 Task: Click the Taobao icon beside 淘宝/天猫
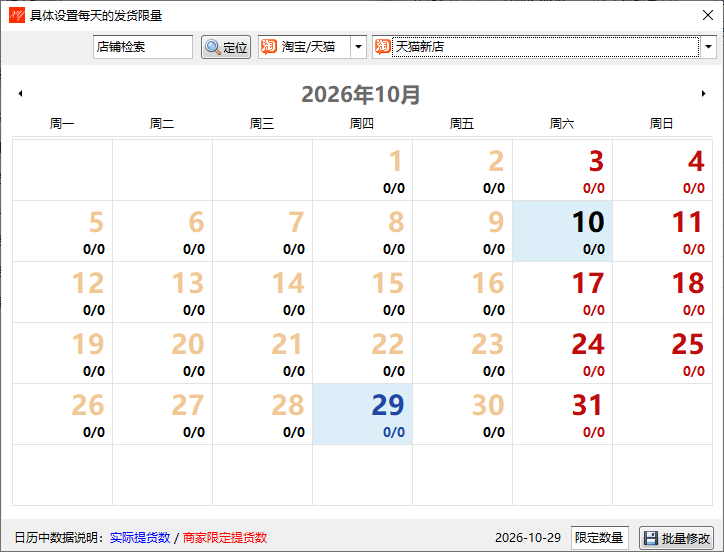click(269, 47)
